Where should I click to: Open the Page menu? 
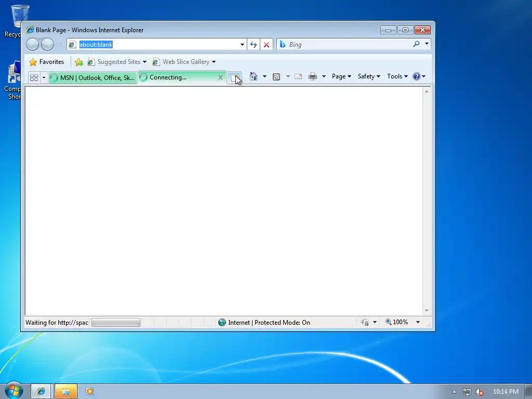click(x=341, y=76)
